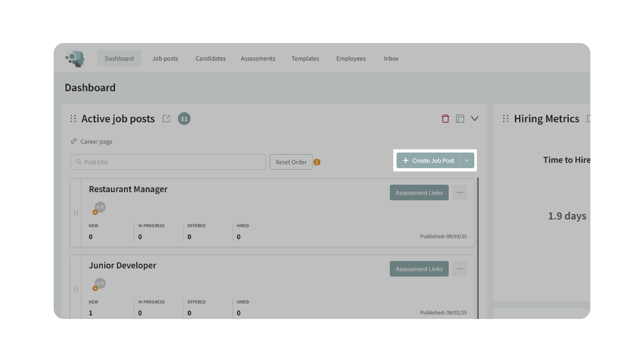Open the Templates tab
This screenshot has width=644, height=362.
[x=305, y=58]
